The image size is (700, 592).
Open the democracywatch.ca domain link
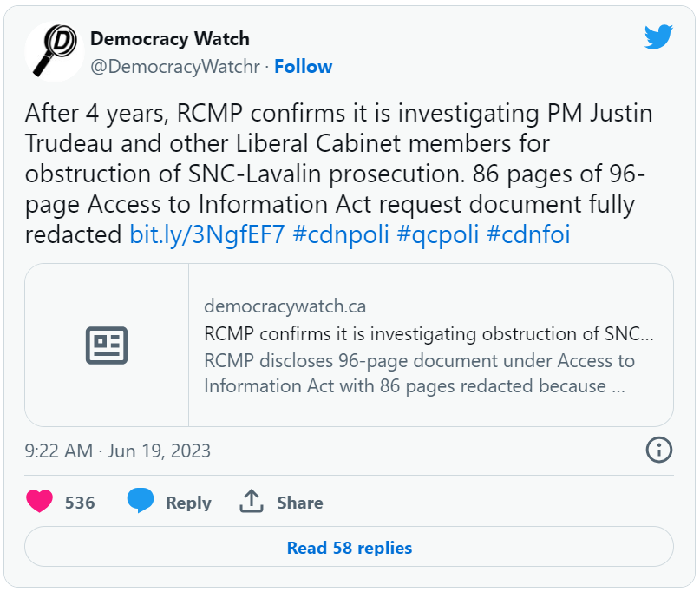click(285, 306)
